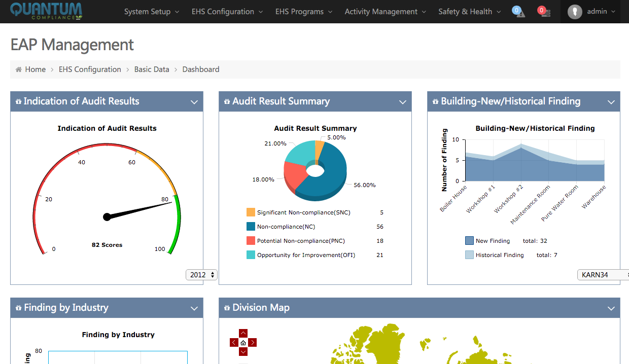Pan the division map left
This screenshot has width=629, height=364.
click(234, 343)
